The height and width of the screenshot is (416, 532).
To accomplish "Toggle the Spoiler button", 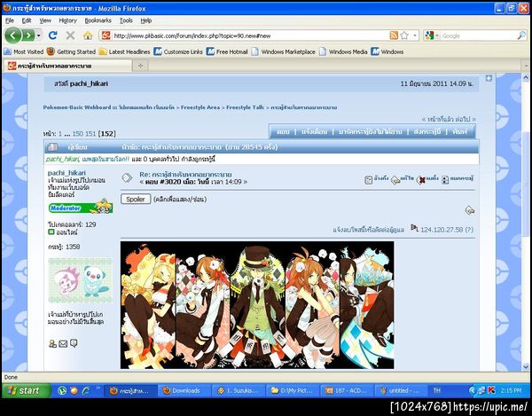I will [x=136, y=200].
